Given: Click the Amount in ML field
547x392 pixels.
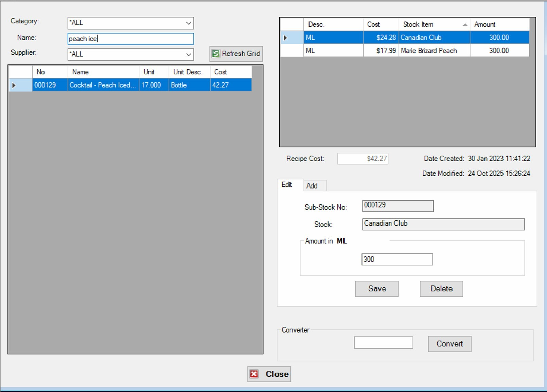Looking at the screenshot, I should pos(397,260).
